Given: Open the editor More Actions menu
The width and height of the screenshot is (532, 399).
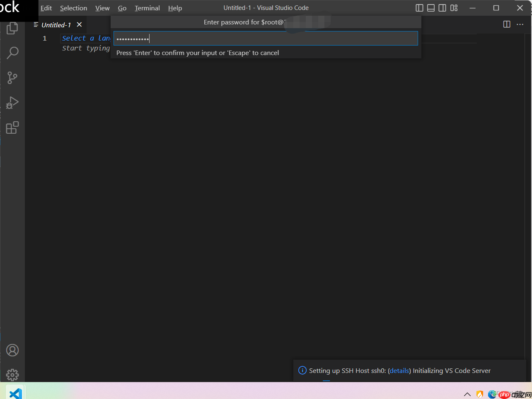Looking at the screenshot, I should point(520,24).
